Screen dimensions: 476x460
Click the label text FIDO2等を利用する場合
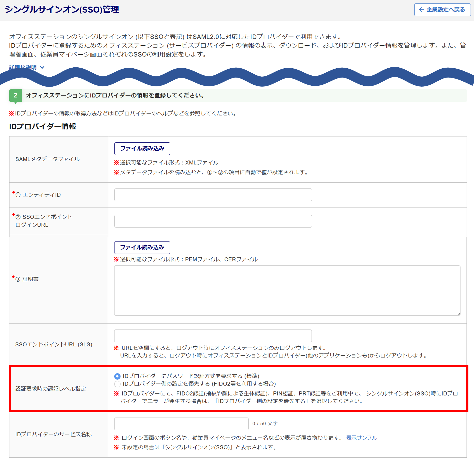pyautogui.click(x=244, y=384)
